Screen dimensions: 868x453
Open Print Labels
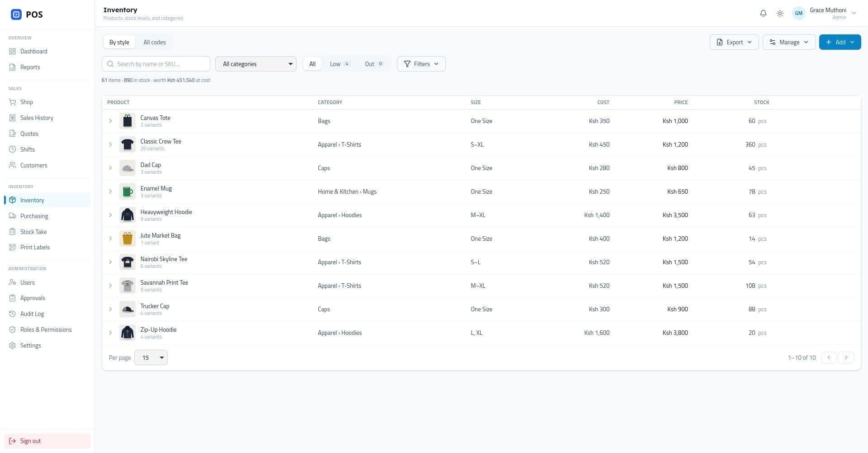pos(47,248)
